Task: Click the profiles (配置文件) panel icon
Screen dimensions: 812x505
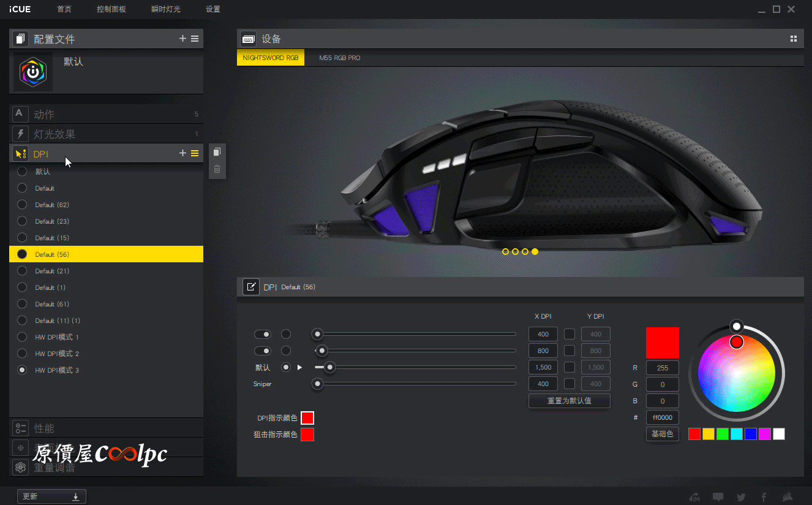Action: tap(20, 39)
